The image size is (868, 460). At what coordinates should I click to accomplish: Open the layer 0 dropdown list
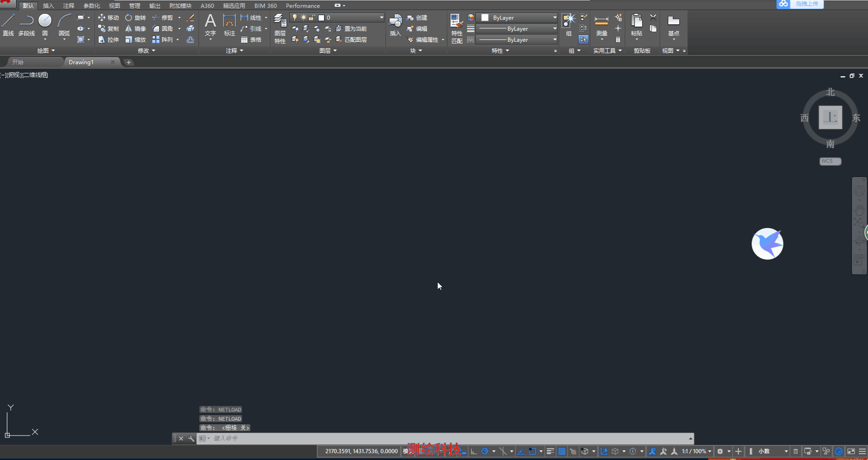click(x=381, y=18)
